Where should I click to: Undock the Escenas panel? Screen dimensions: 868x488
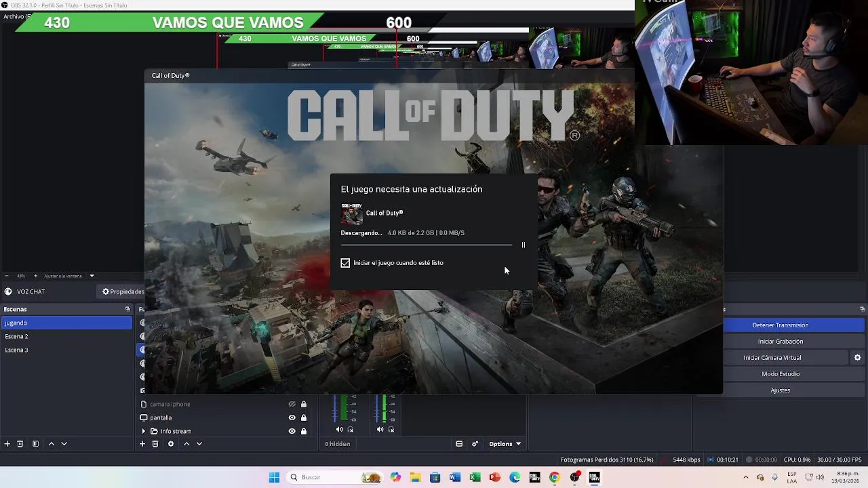point(127,309)
